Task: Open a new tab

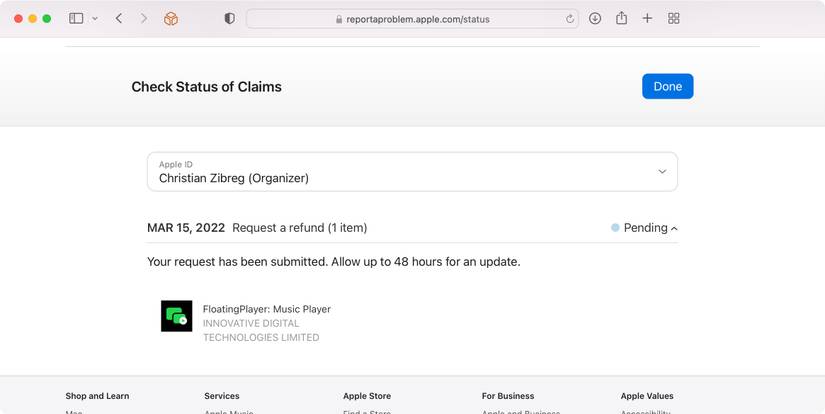Action: (x=647, y=19)
